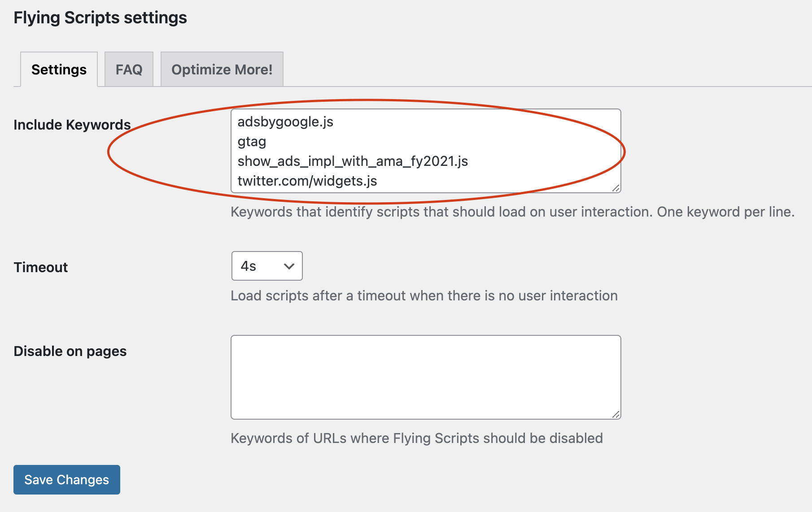Click the chevron arrow in Timeout select
Screen dimensions: 812x512
[x=289, y=266]
